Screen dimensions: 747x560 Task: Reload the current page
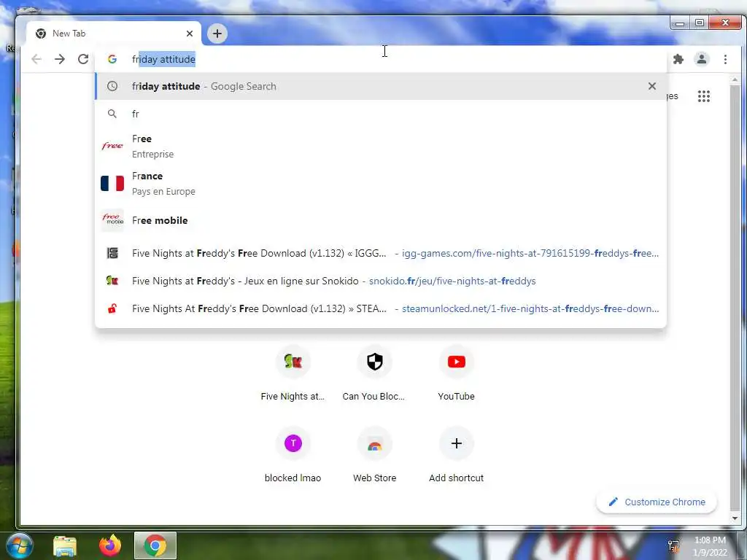click(x=83, y=59)
